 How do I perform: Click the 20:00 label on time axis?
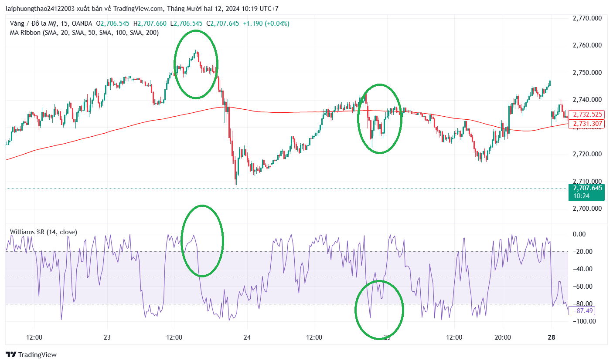pos(503,337)
